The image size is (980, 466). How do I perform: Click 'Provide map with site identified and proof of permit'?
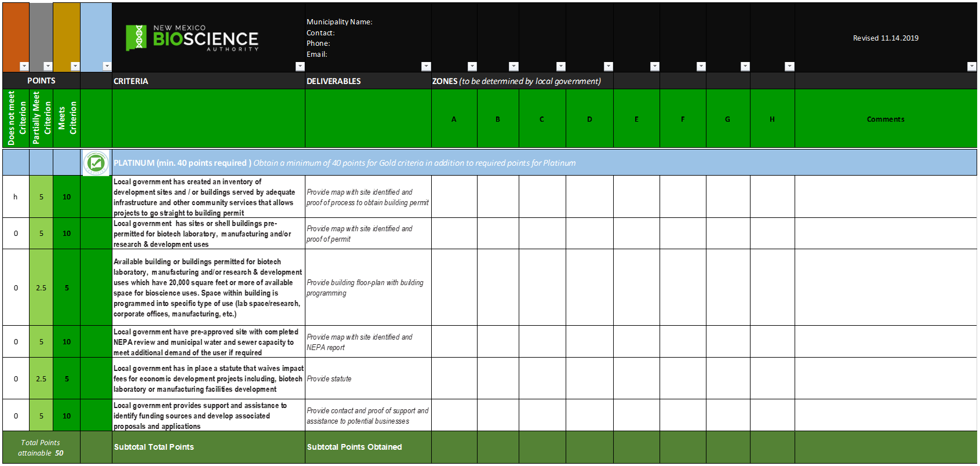368,234
